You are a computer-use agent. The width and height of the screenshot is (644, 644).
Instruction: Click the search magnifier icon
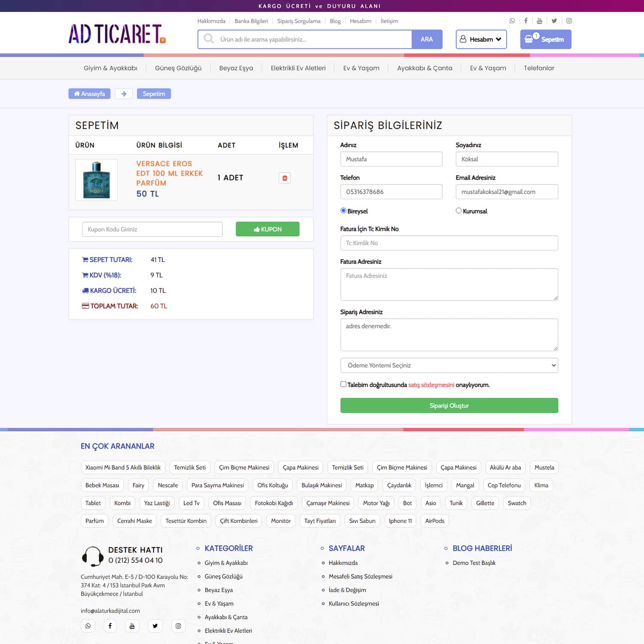pyautogui.click(x=209, y=39)
